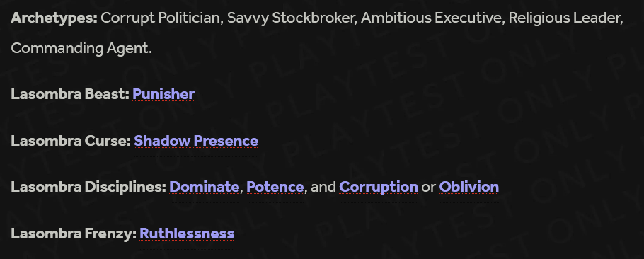Open the Punisher beast link

pyautogui.click(x=163, y=94)
